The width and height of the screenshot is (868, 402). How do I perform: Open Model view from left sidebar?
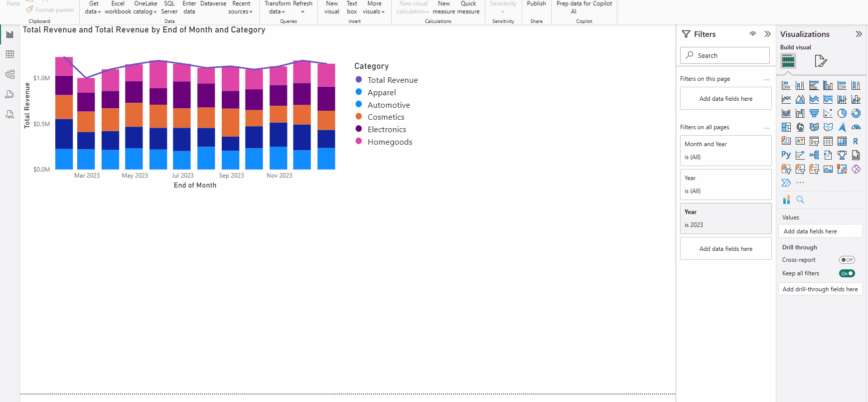point(10,74)
